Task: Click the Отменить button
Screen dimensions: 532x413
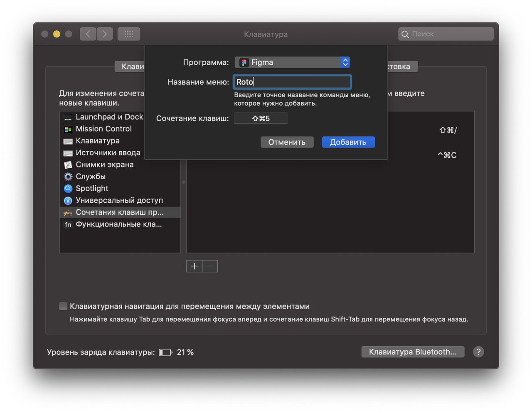Action: click(x=287, y=142)
